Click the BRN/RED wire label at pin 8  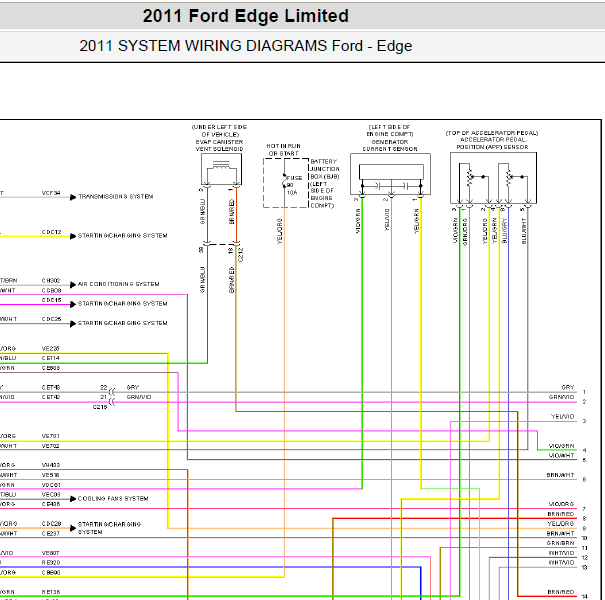point(561,514)
